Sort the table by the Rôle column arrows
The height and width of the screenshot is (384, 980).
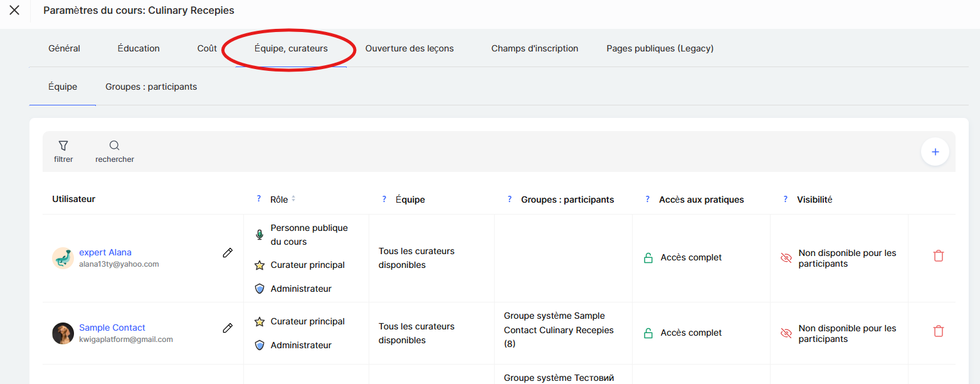tap(293, 199)
